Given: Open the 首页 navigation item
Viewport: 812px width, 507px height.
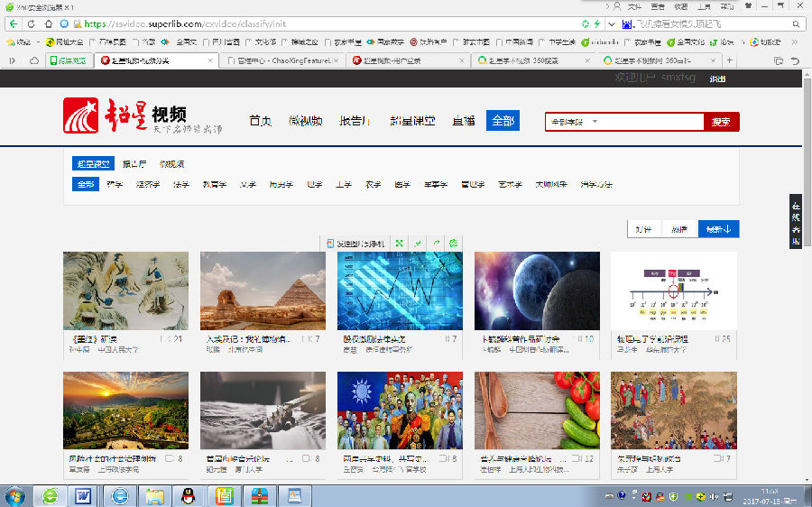Looking at the screenshot, I should point(261,121).
